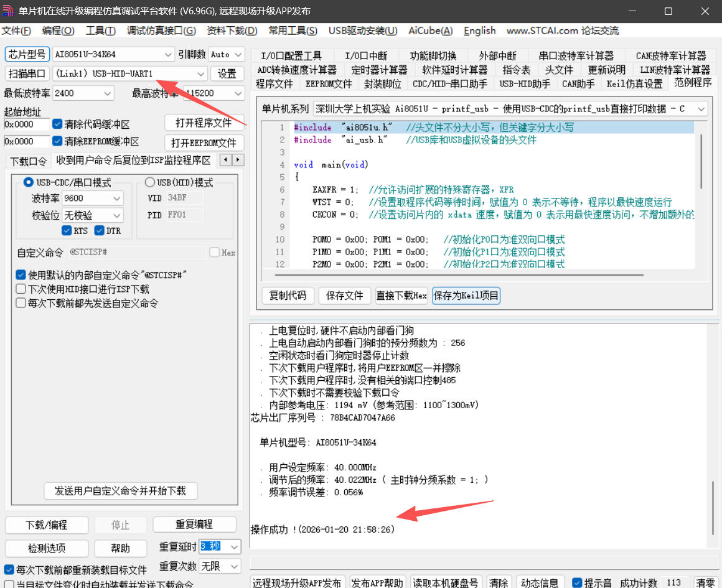Switch to the CAN助手 tab
Image resolution: width=722 pixels, height=588 pixels.
(x=578, y=84)
